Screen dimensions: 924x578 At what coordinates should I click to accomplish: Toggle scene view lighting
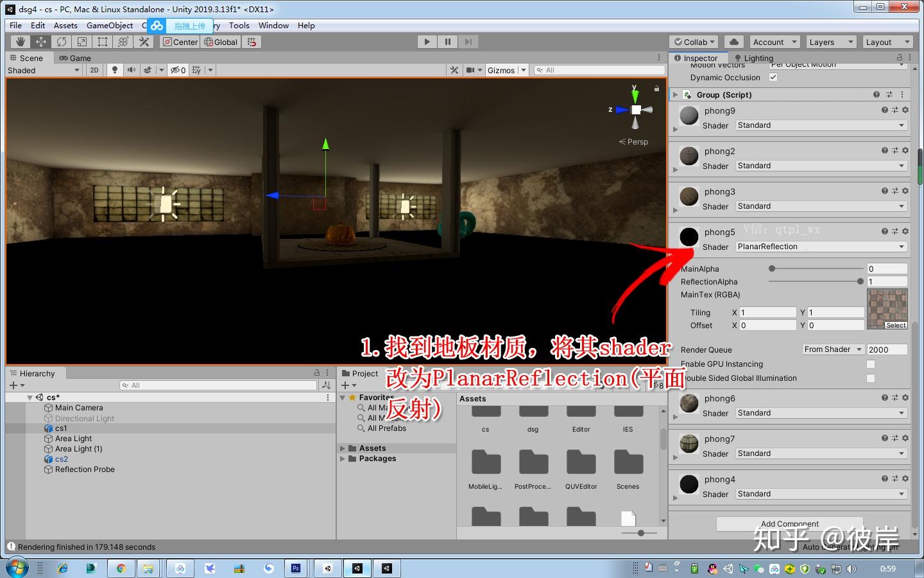115,70
